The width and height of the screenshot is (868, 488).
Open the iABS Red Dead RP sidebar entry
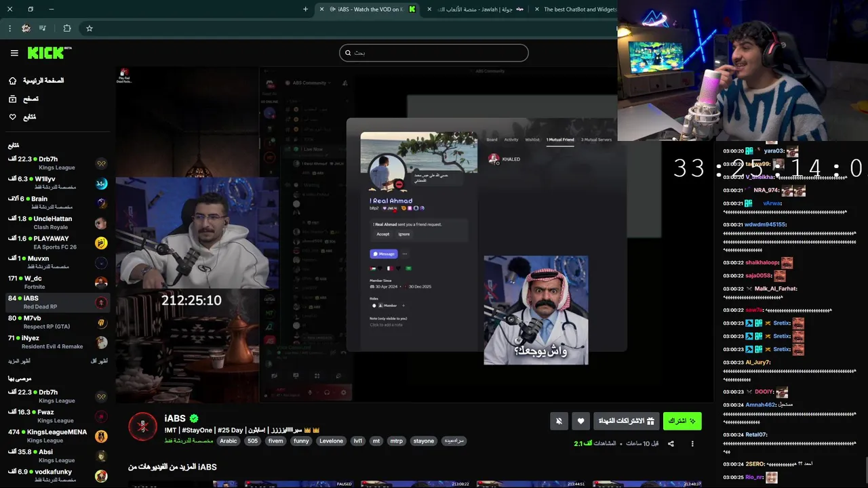tap(58, 302)
